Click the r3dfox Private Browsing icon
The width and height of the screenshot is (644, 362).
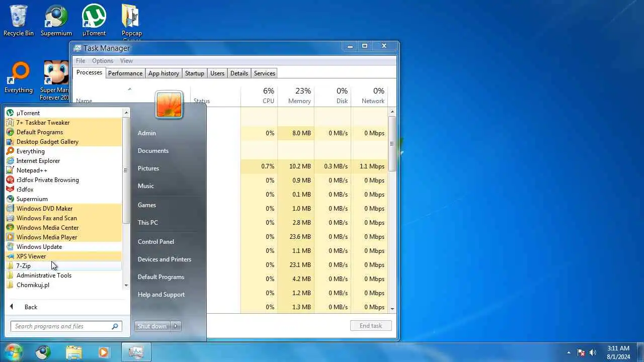click(x=10, y=180)
